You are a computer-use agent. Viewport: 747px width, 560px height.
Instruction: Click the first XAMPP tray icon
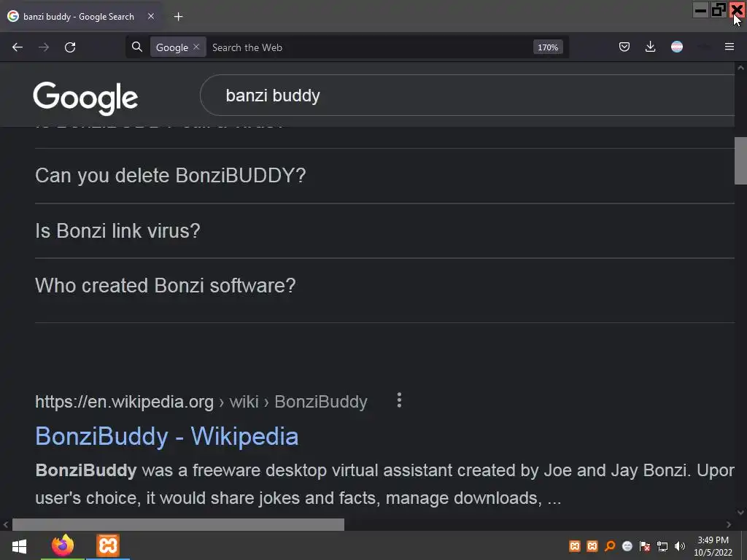[x=575, y=546]
